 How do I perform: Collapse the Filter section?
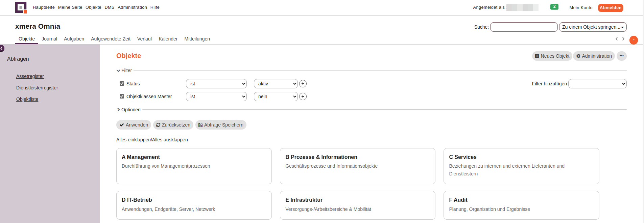(x=124, y=71)
